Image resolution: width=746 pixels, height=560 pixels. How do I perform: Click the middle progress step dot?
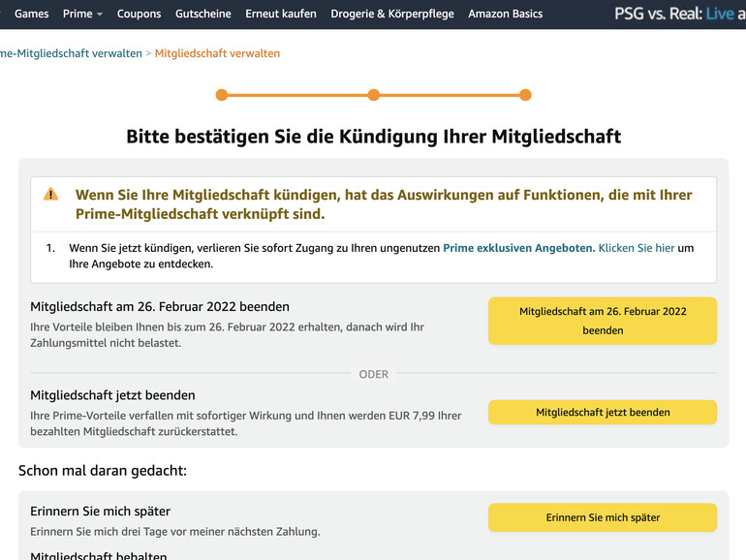tap(373, 95)
